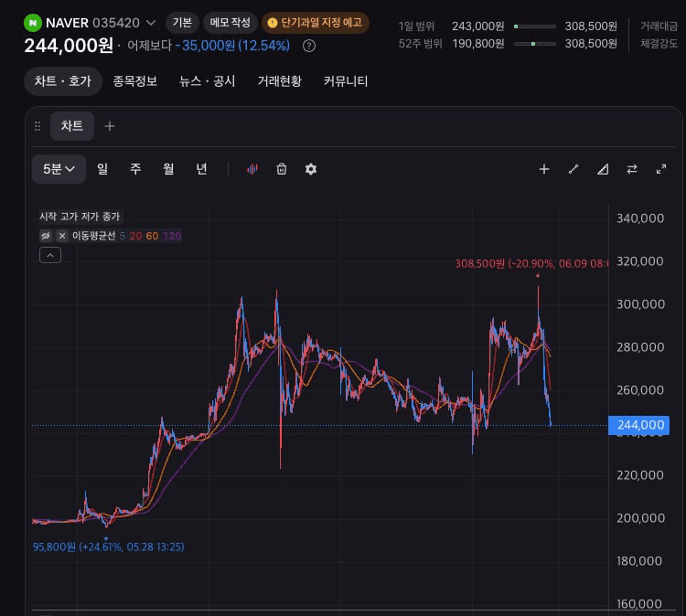
Task: Click the panel drag handle dots icon
Action: click(38, 126)
